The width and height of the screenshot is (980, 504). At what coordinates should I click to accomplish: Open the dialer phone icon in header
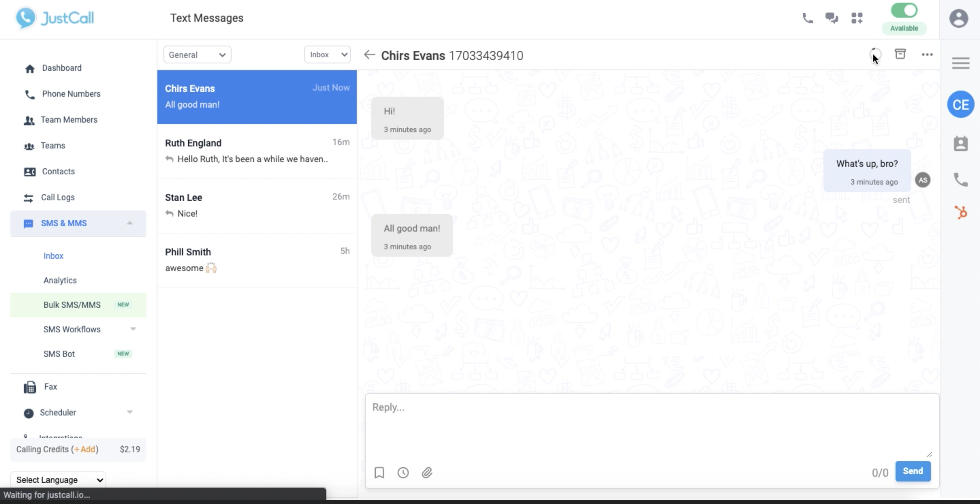tap(808, 18)
